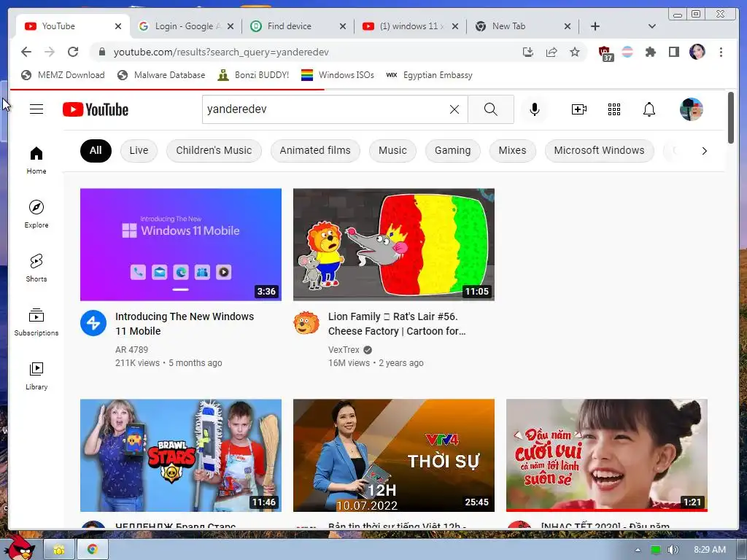Viewport: 747px width, 560px height.
Task: Select the Music filter chip
Action: click(x=392, y=150)
